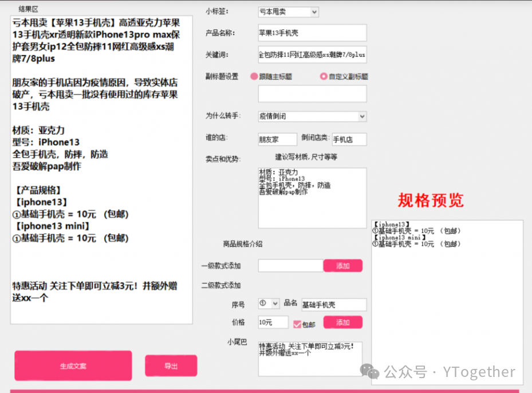Click the 导出 button
Image resolution: width=532 pixels, height=393 pixels.
(171, 366)
